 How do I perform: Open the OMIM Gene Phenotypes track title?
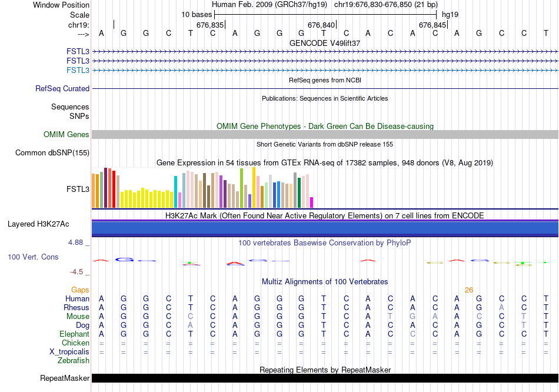click(x=325, y=127)
